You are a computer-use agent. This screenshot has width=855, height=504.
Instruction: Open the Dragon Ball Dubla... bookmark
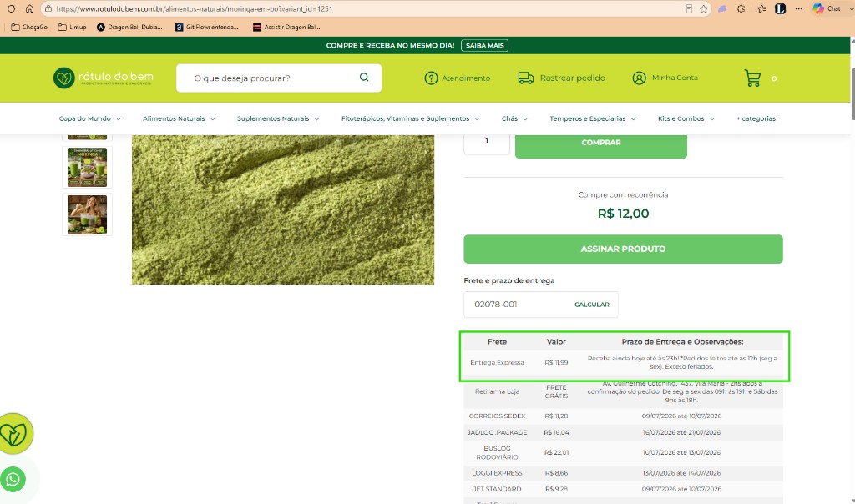[x=129, y=27]
